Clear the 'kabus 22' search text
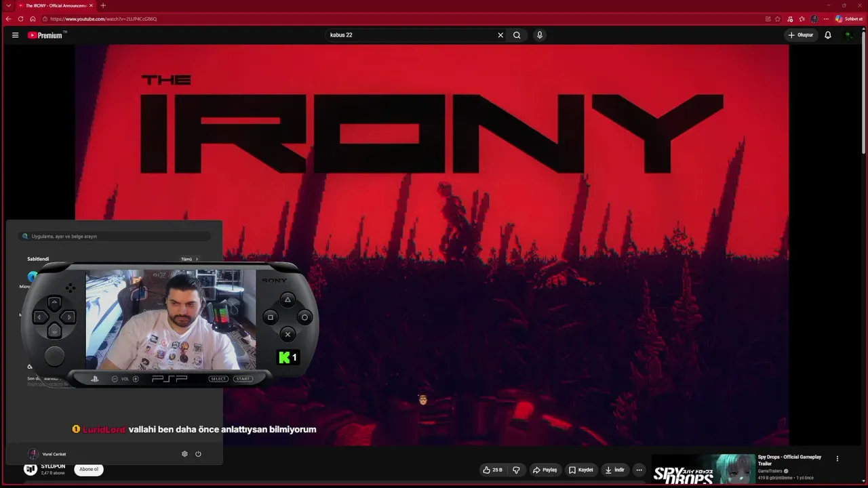The height and width of the screenshot is (488, 868). coord(500,35)
